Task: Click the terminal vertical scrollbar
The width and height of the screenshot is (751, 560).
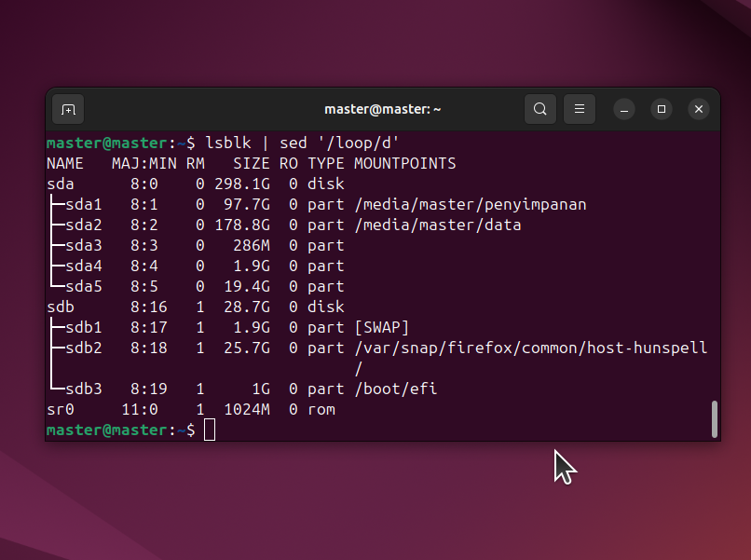Action: tap(714, 419)
